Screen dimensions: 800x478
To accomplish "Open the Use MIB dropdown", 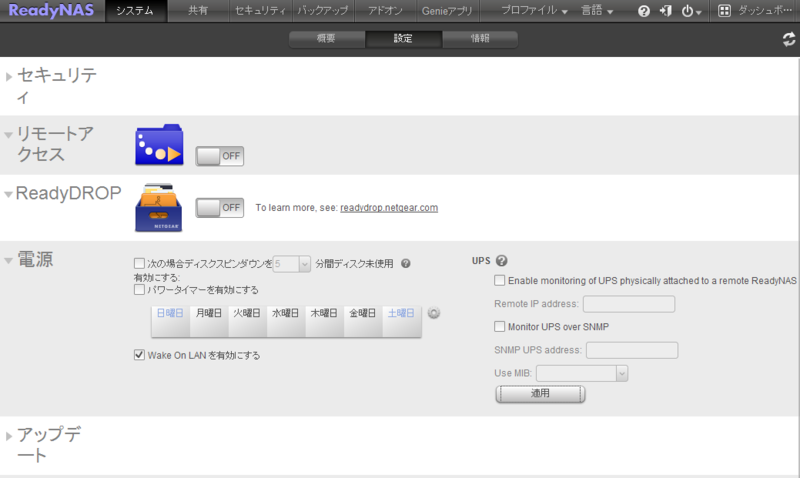I will point(621,373).
